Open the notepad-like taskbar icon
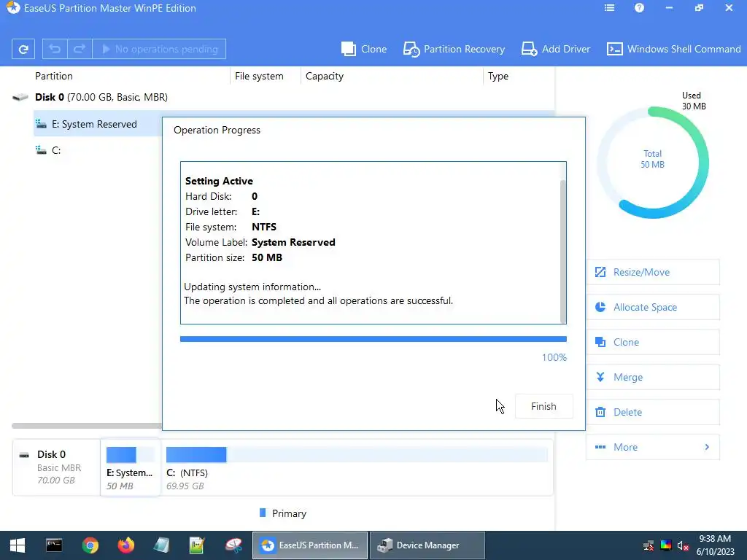This screenshot has width=747, height=560. (161, 545)
